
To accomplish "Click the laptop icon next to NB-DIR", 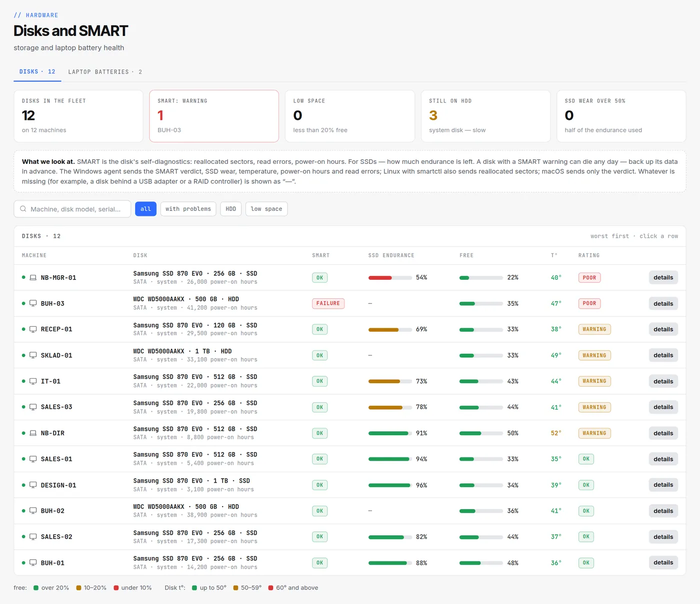I will [x=33, y=433].
